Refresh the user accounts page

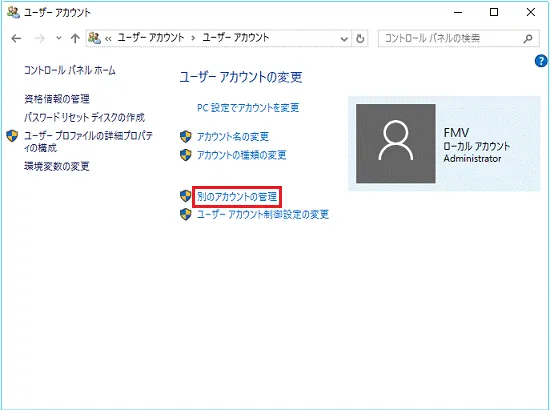(360, 39)
